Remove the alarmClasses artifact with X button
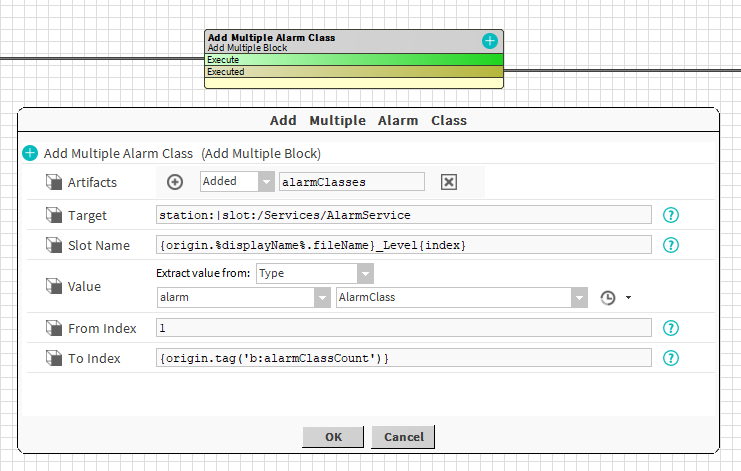The image size is (741, 471). tap(449, 182)
